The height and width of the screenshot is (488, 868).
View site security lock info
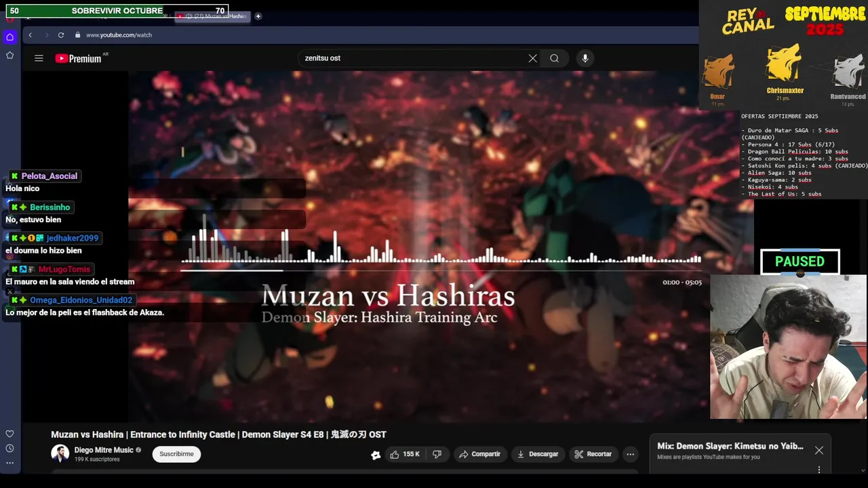point(77,35)
